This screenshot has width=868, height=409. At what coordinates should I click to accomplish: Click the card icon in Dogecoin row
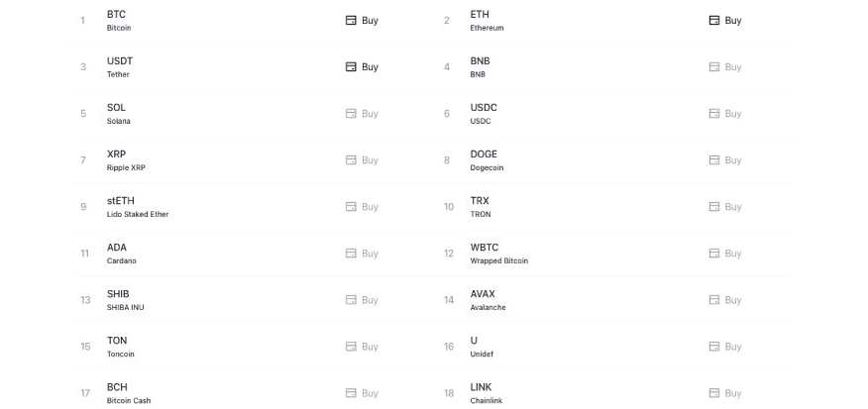click(713, 160)
